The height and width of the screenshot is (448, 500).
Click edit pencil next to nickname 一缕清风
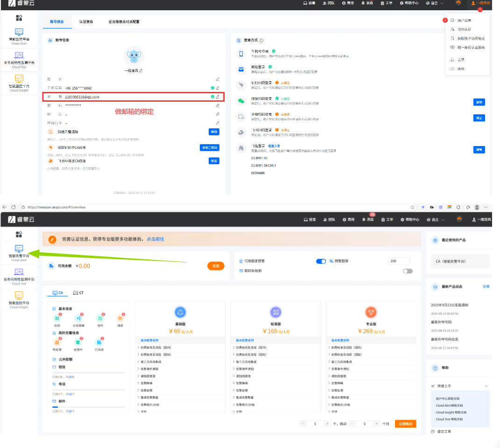coord(141,70)
